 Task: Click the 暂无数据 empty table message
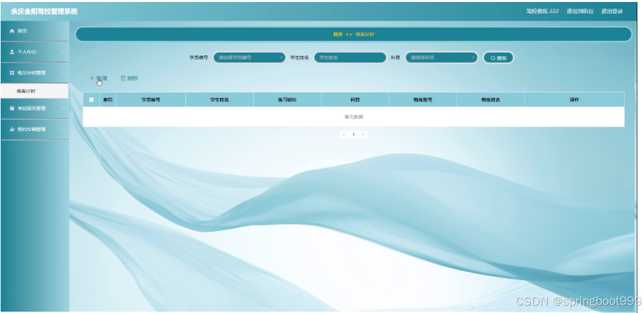pyautogui.click(x=353, y=117)
